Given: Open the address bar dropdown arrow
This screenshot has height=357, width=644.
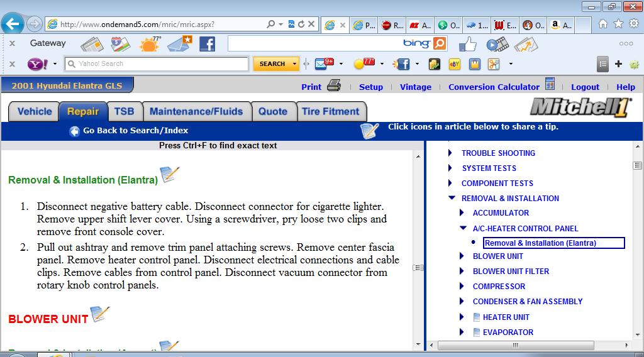Looking at the screenshot, I should [280, 25].
